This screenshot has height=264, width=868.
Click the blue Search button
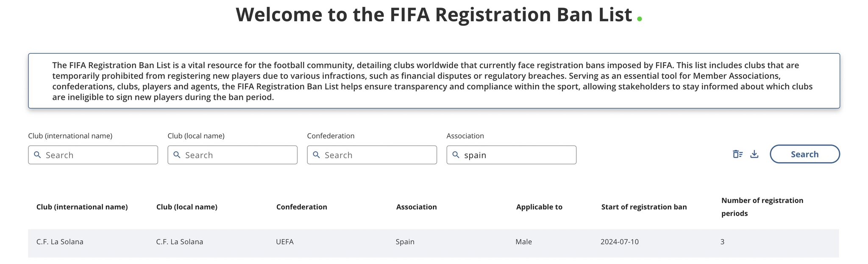click(x=805, y=154)
